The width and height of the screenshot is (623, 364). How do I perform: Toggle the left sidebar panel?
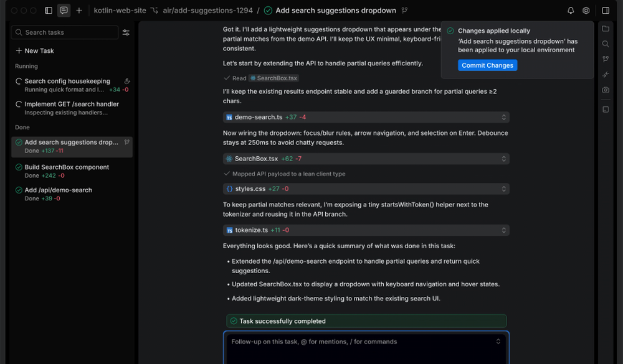(47, 11)
